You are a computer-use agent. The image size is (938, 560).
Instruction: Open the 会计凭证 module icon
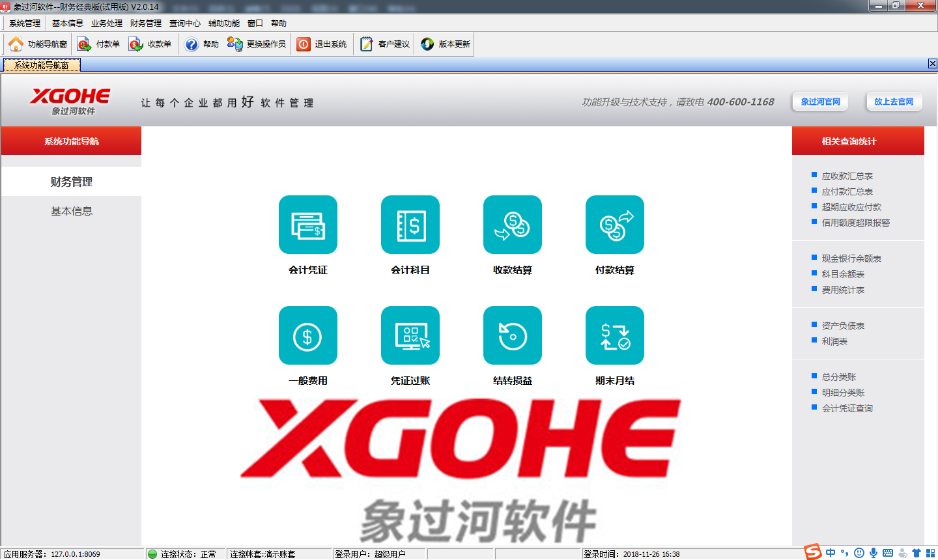(x=307, y=225)
